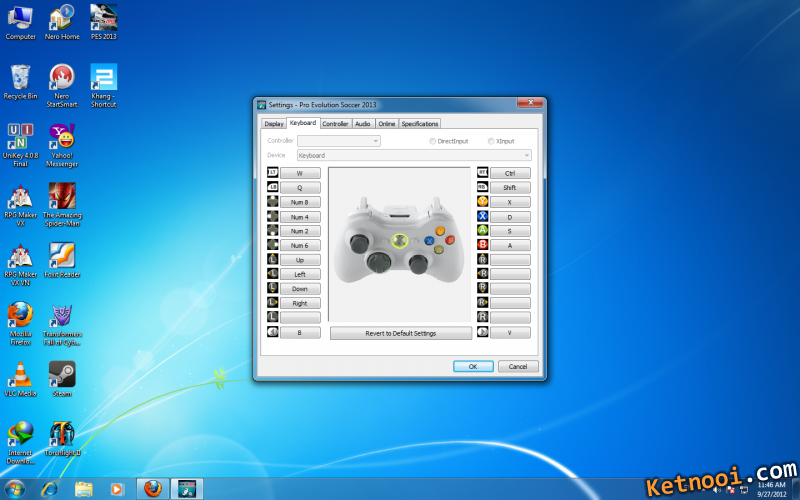This screenshot has height=500, width=800.
Task: Click the key binding button labeled W
Action: (x=300, y=173)
